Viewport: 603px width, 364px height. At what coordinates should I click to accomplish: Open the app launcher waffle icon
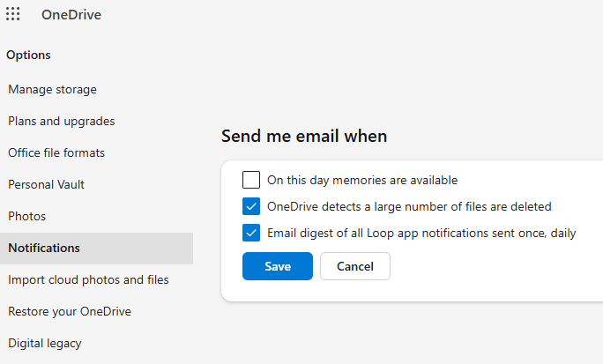[x=13, y=14]
